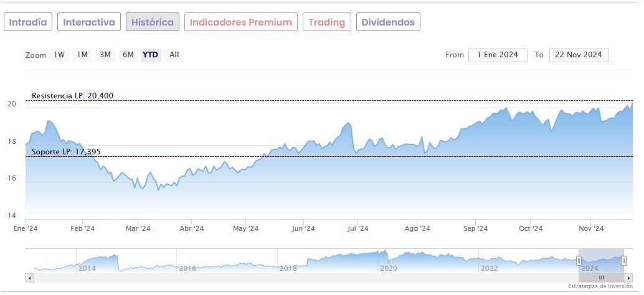Viewport: 644px width, 295px height.
Task: Open Indicadores Premium tab
Action: click(240, 22)
